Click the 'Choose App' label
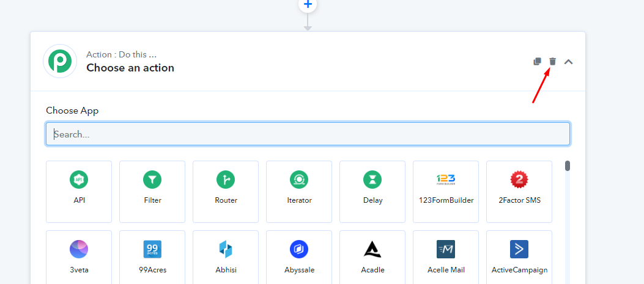 (72, 111)
